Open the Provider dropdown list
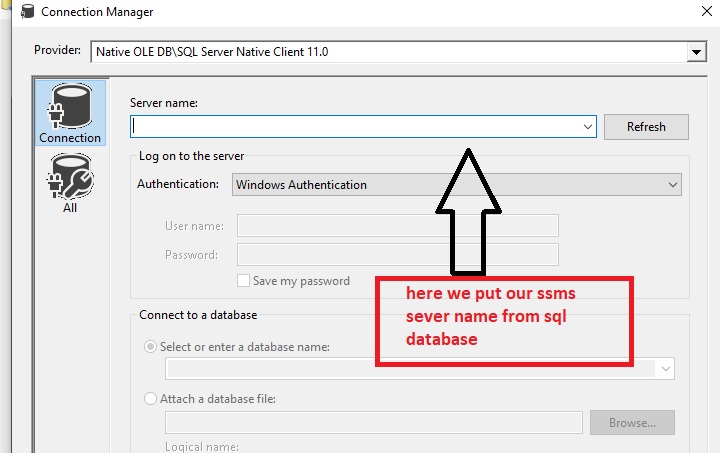The image size is (720, 453). (x=696, y=52)
